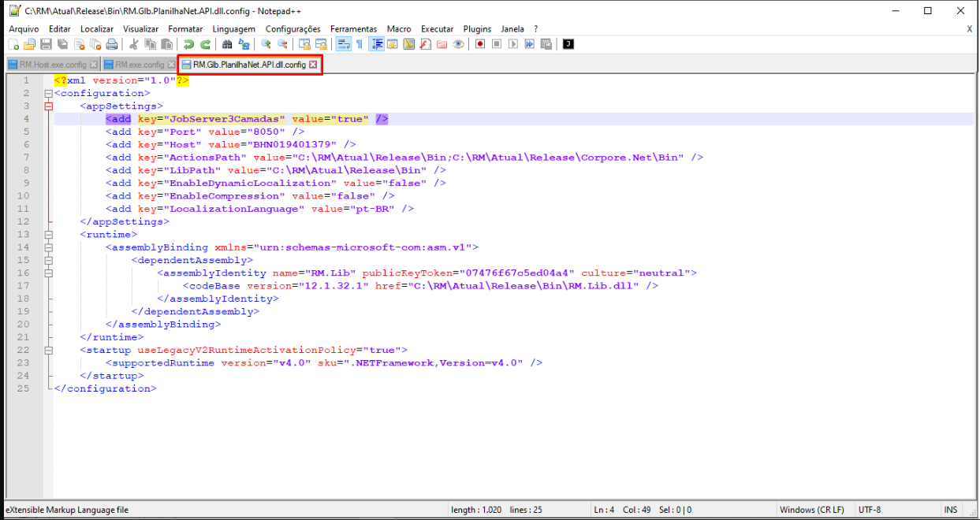Image resolution: width=980 pixels, height=520 pixels.
Task: Close the RM.Host.exe.config tab
Action: 94,65
